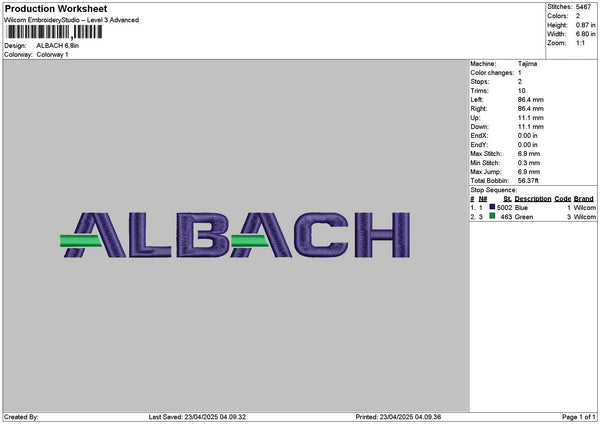The height and width of the screenshot is (424, 600).
Task: Click the 'Page 1 of 1' footer text
Action: coord(579,417)
